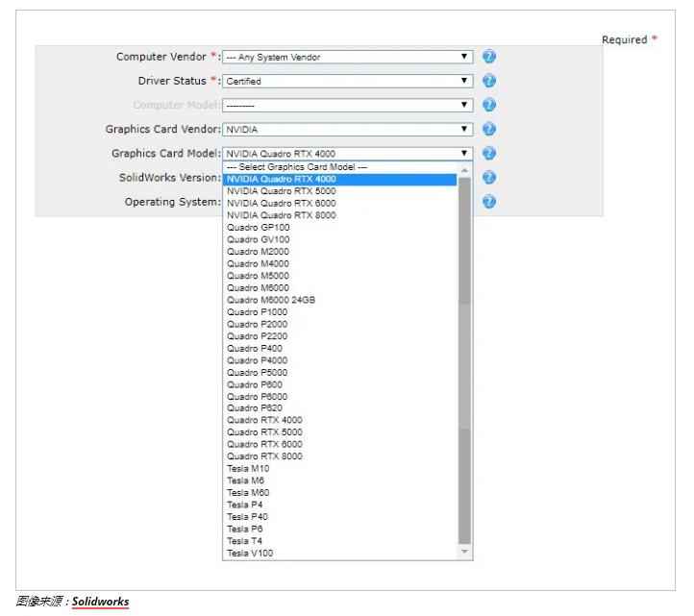Open the Computer Vendor dropdown
The image size is (694, 616).
point(347,57)
